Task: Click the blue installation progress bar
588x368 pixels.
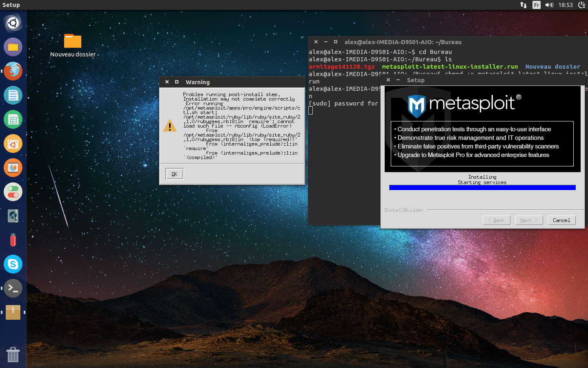Action: pos(482,188)
